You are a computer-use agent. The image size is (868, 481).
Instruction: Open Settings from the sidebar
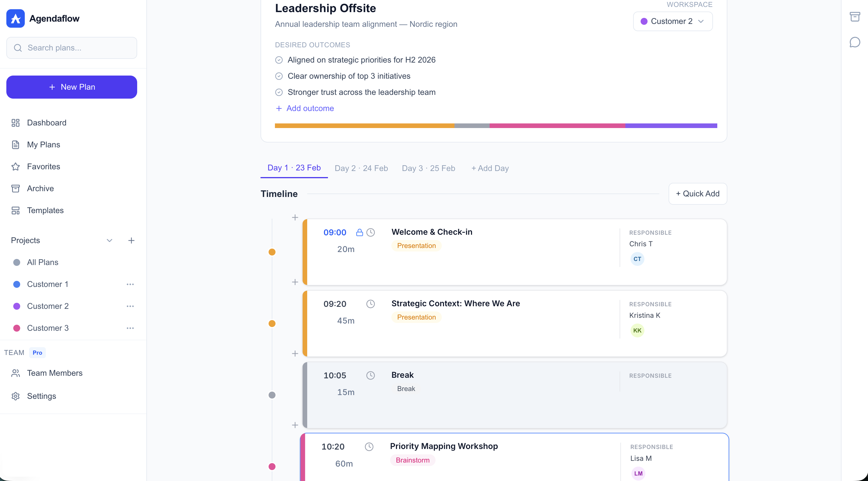coord(41,396)
